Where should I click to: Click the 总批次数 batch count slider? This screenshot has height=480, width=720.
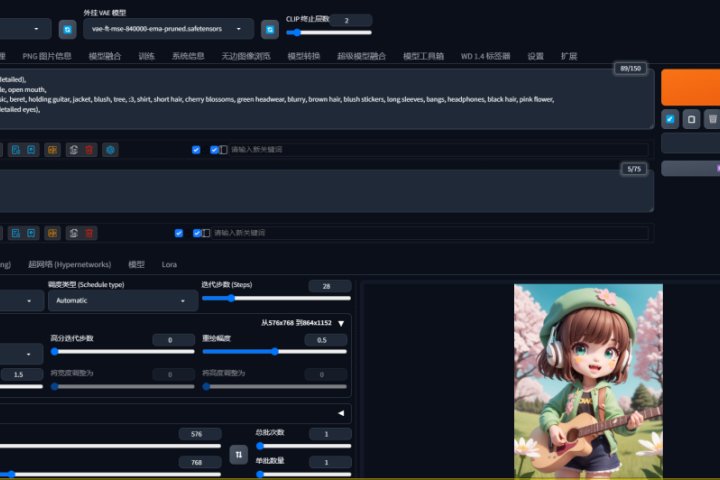click(x=304, y=446)
